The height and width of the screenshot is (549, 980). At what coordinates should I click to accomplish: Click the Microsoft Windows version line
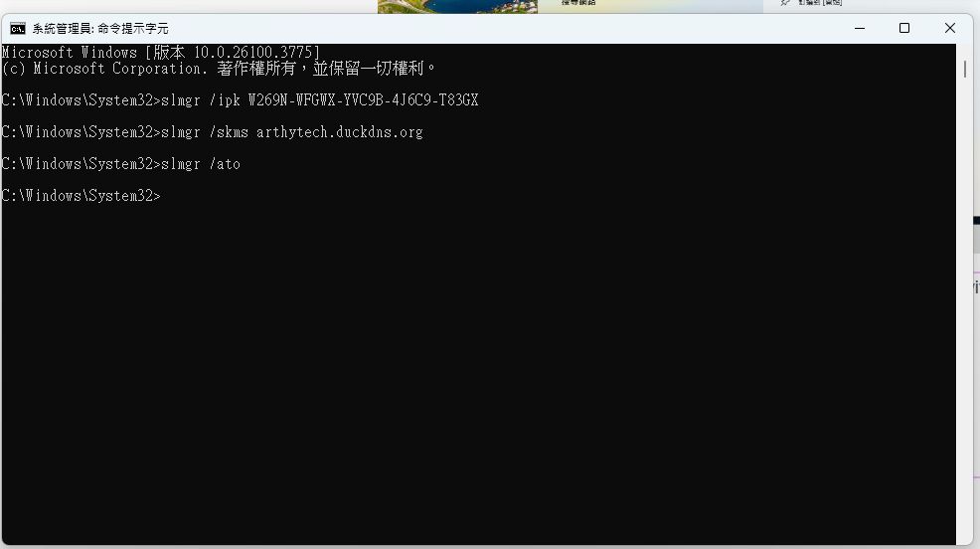point(161,53)
